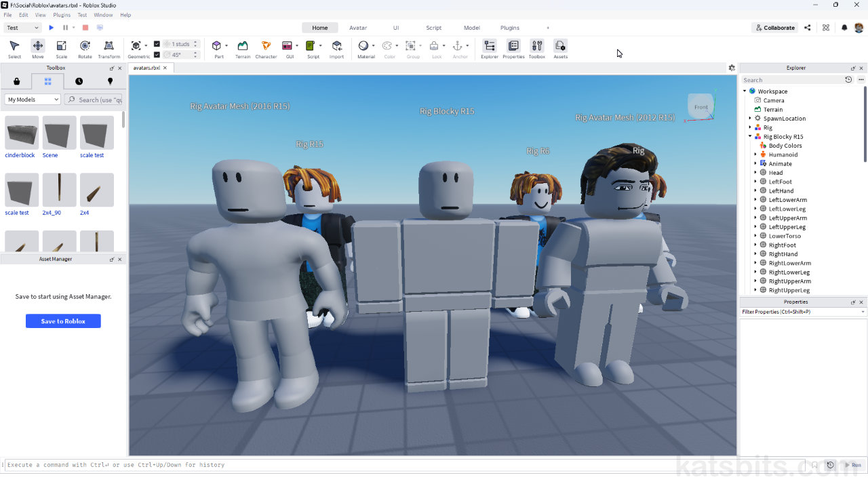Toggle the Explorer panel button in ribbon
The width and height of the screenshot is (868, 488).
[x=490, y=49]
